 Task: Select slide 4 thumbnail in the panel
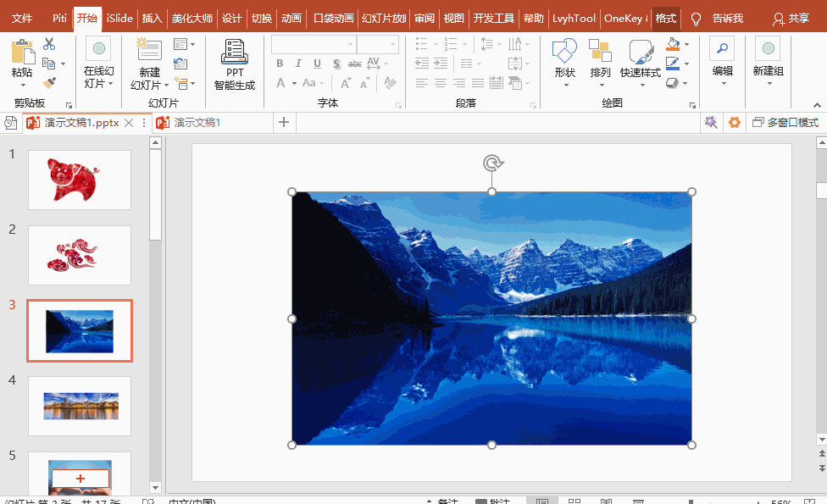[80, 406]
